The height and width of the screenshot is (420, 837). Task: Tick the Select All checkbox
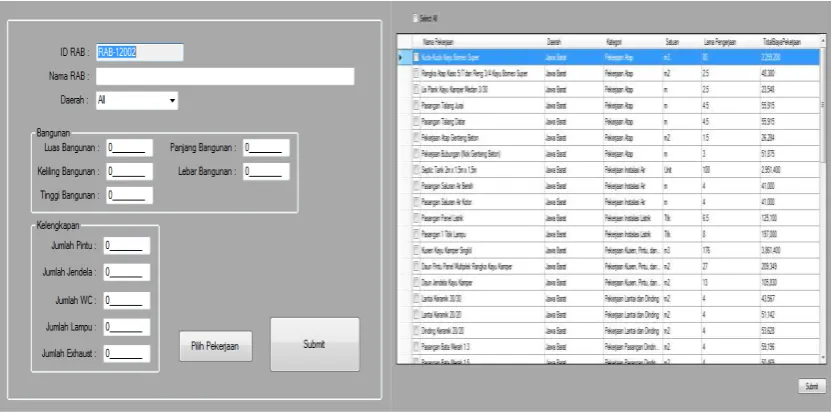pyautogui.click(x=415, y=19)
